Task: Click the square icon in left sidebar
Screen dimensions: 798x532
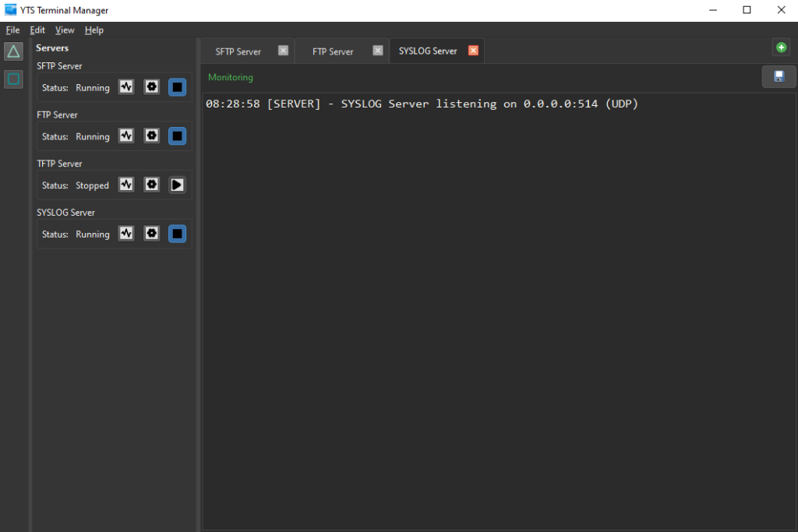Action: pos(13,79)
